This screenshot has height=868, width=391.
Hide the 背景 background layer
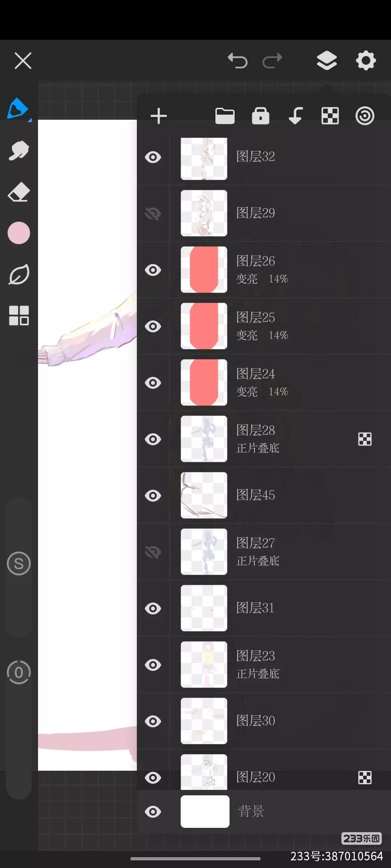[x=153, y=812]
